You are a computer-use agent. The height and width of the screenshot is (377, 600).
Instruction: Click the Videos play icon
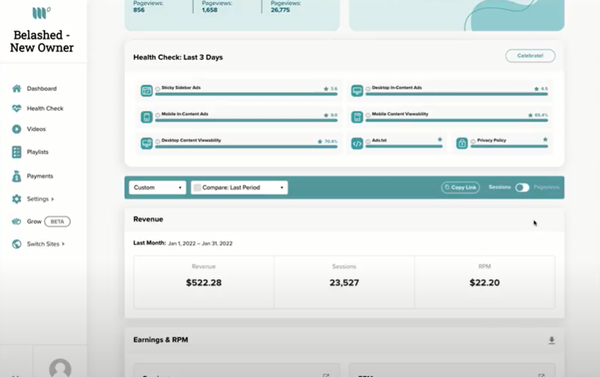[16, 129]
